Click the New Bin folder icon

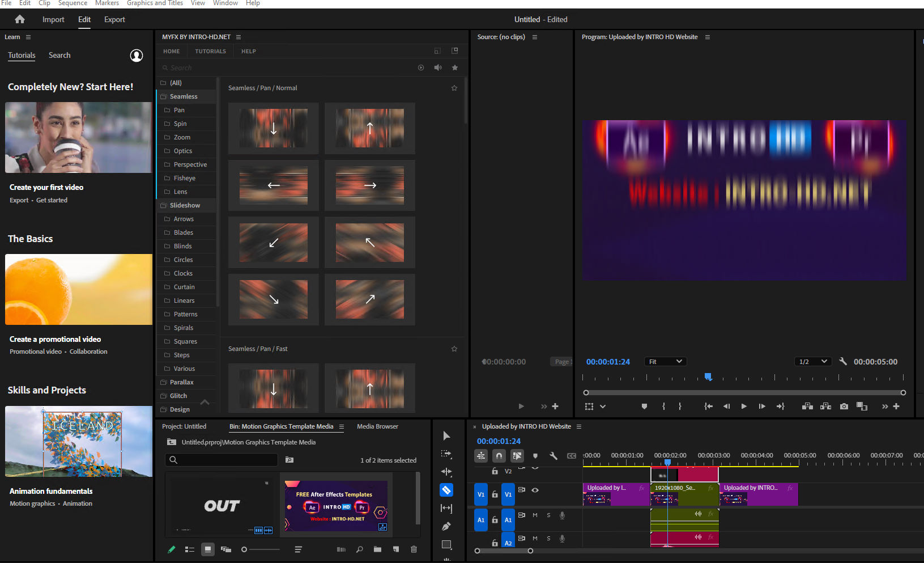[x=377, y=549]
